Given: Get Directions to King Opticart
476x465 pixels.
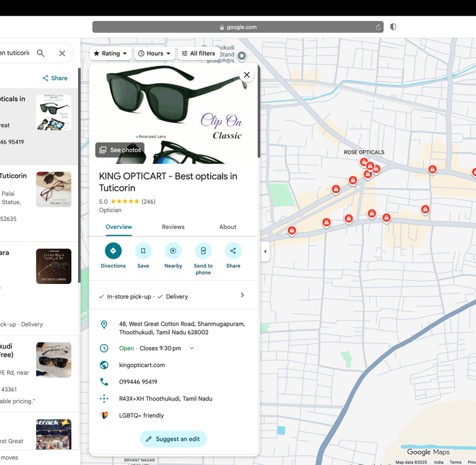Looking at the screenshot, I should 113,250.
